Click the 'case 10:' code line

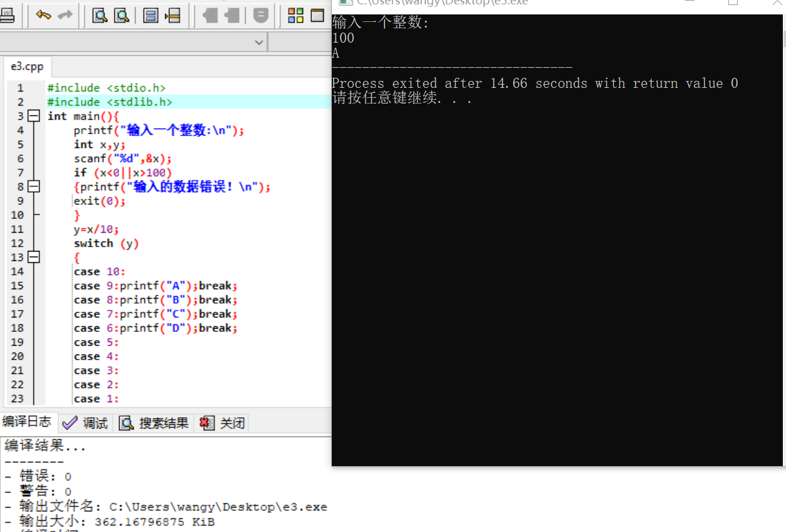point(100,272)
